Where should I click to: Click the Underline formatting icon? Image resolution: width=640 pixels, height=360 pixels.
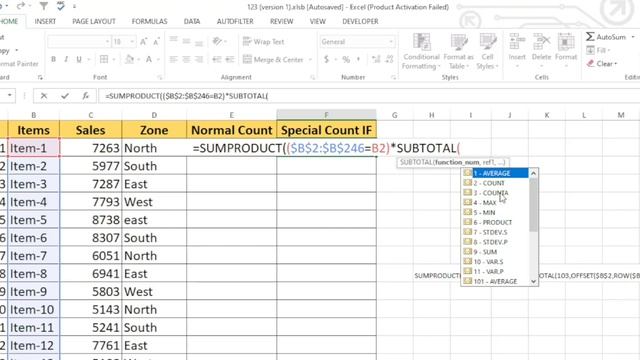coord(79,60)
